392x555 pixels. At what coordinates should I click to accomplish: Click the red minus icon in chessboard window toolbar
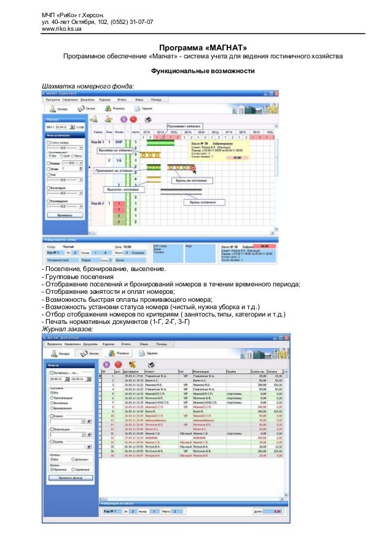(x=133, y=119)
